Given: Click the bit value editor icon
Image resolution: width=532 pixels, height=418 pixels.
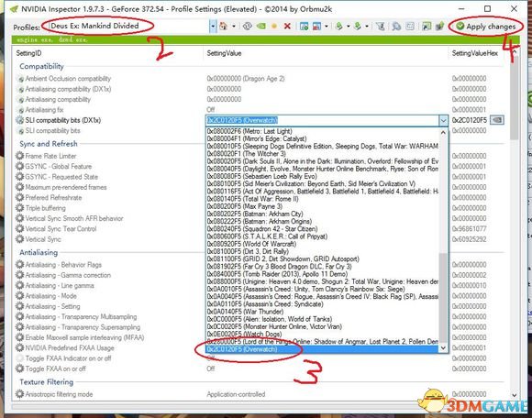Looking at the screenshot, I should click(x=410, y=26).
